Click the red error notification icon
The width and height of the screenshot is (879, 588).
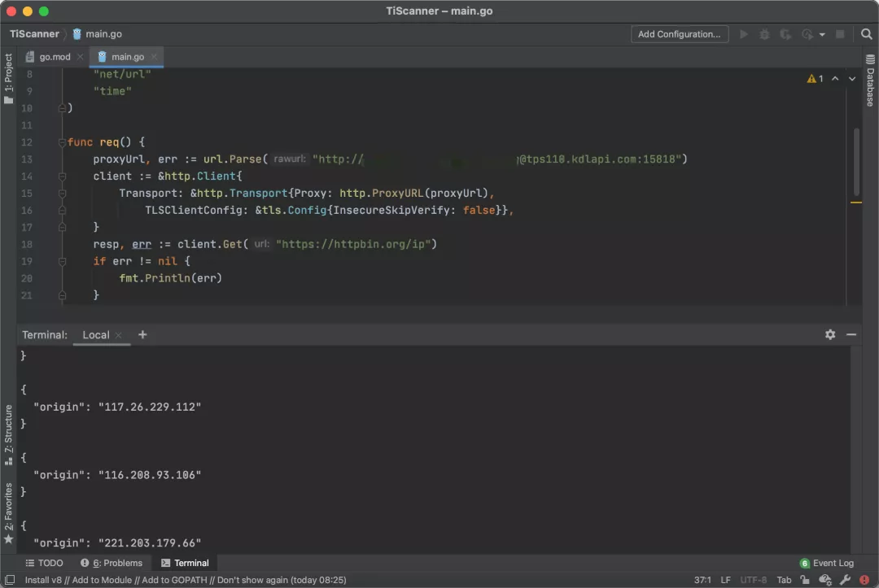(x=864, y=580)
